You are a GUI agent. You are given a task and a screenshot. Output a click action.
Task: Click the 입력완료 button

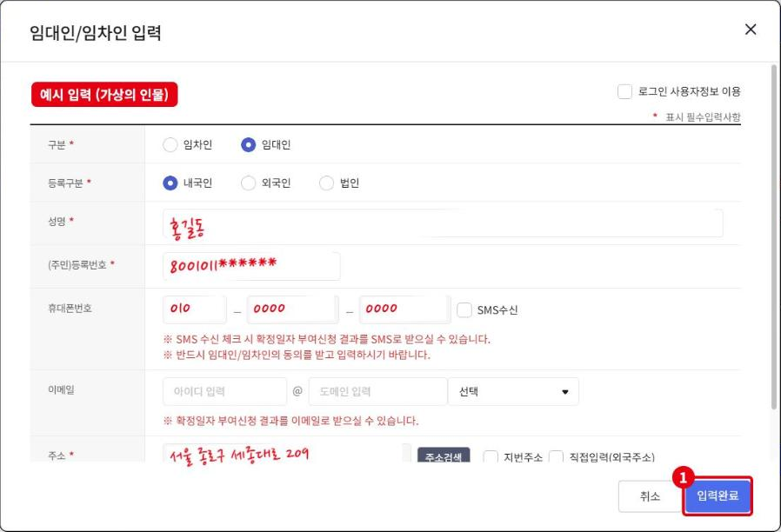pyautogui.click(x=718, y=495)
